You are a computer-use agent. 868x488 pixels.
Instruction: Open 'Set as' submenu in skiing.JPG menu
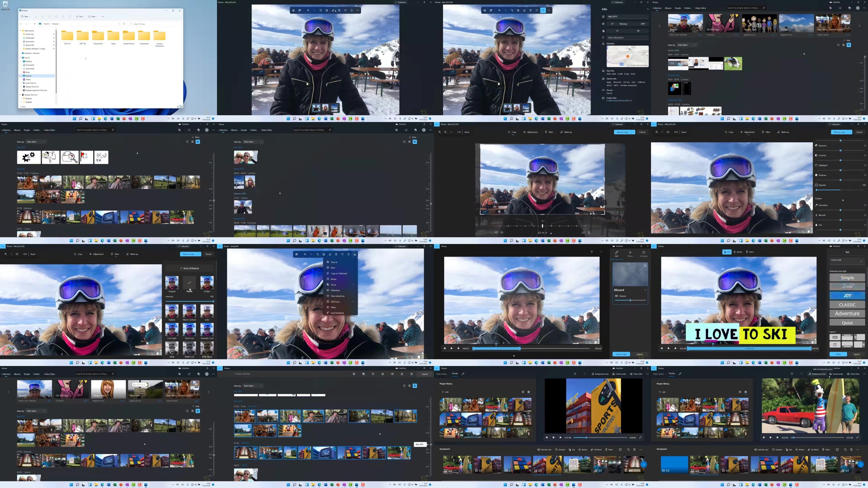point(340,285)
